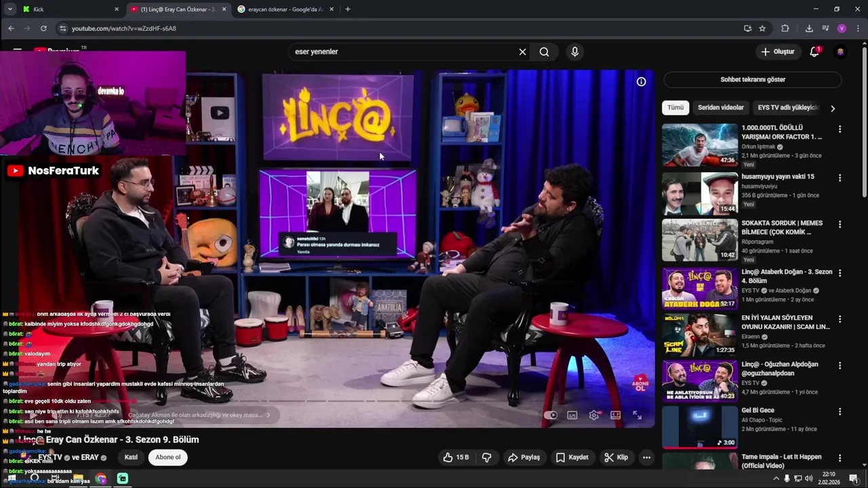Screen dimensions: 868x488
Task: Open the Windows notification center
Action: [x=853, y=479]
